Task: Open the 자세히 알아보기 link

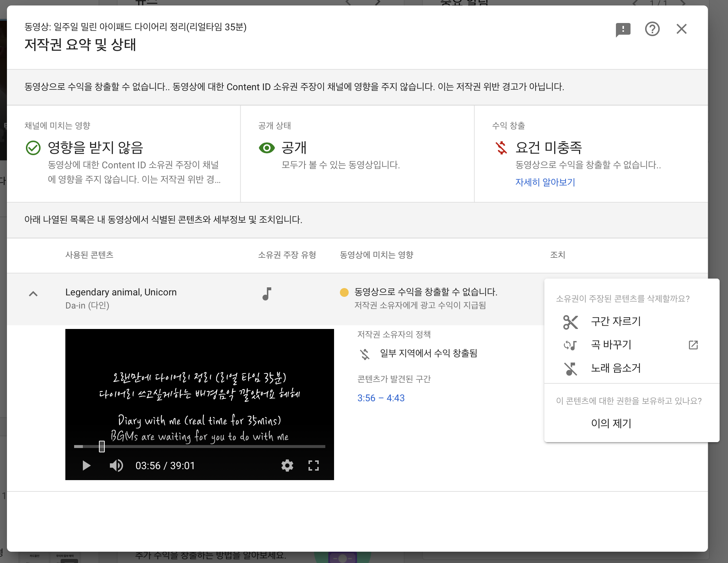Action: click(545, 182)
